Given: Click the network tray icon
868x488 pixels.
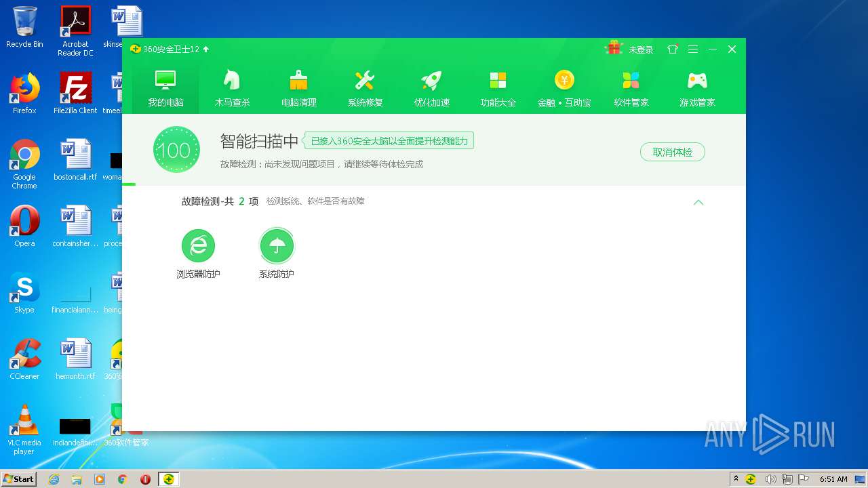Looking at the screenshot, I should point(787,479).
